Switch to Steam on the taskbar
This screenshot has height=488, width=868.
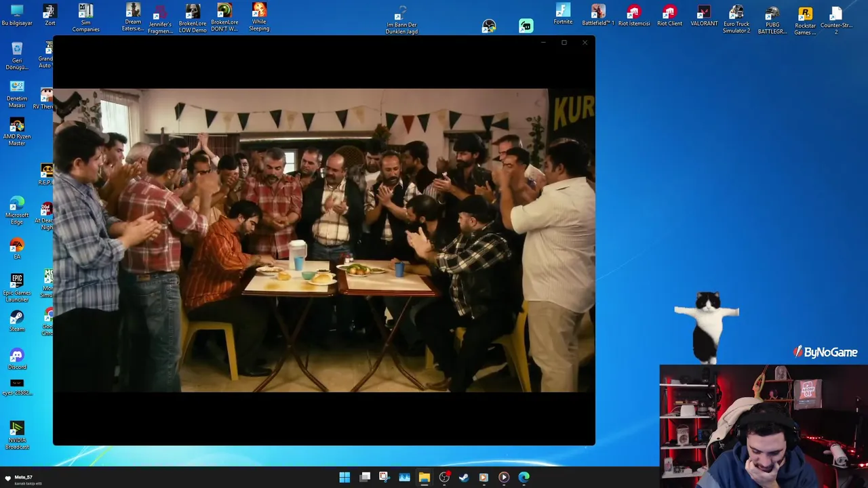pyautogui.click(x=464, y=477)
